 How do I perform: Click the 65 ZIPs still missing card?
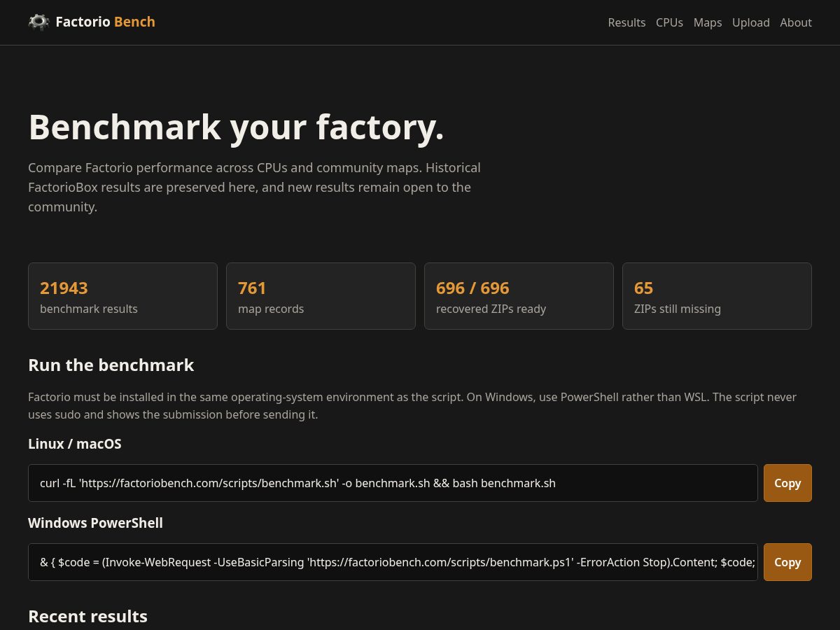717,296
